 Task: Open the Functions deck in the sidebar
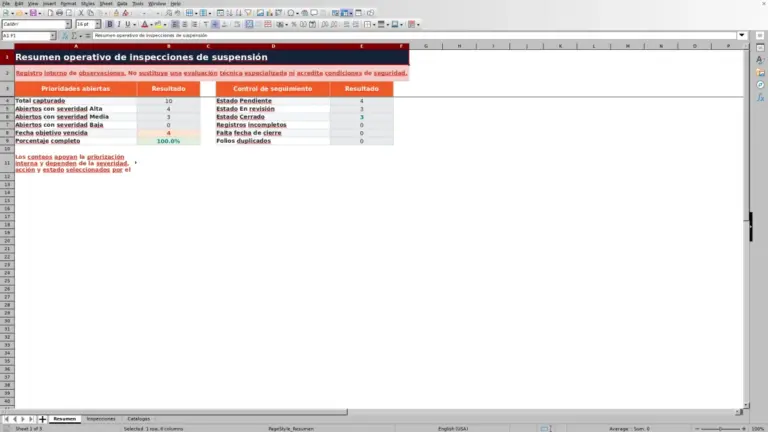[x=760, y=97]
